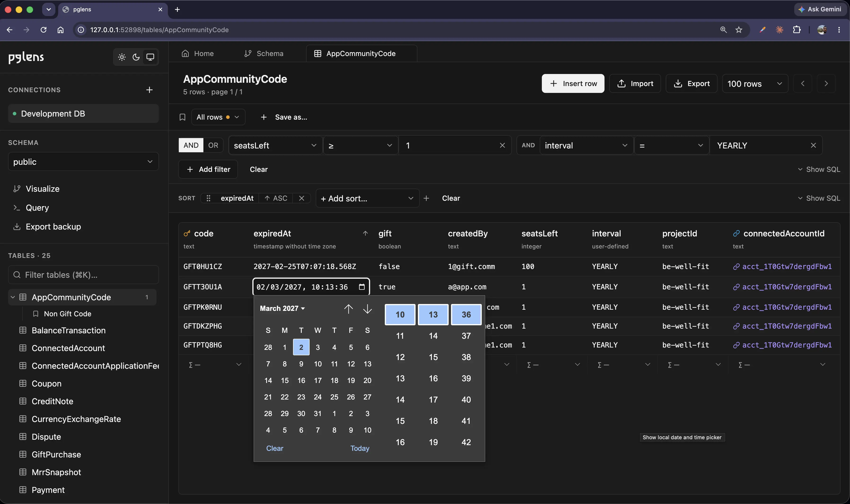Switch to light theme sun icon
The width and height of the screenshot is (850, 504).
coord(122,57)
